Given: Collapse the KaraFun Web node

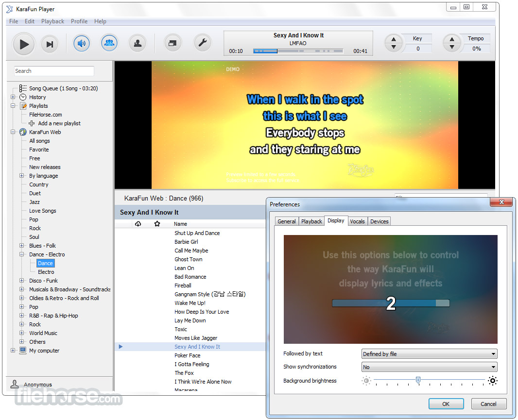Looking at the screenshot, I should [13, 132].
